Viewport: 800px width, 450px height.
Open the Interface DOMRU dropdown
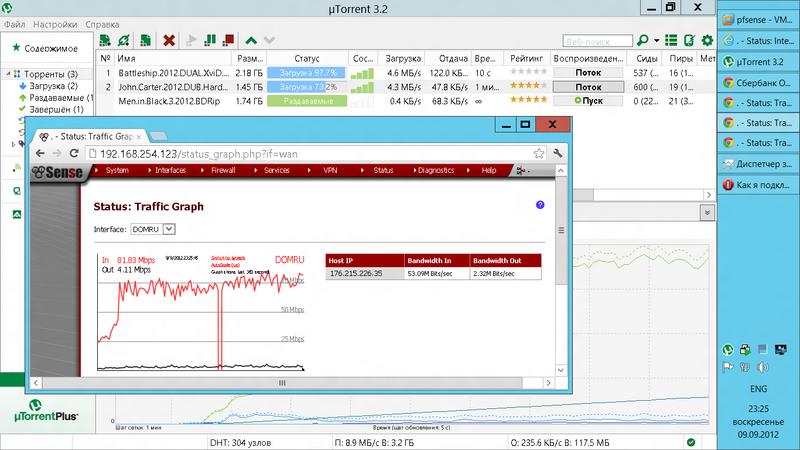(153, 229)
